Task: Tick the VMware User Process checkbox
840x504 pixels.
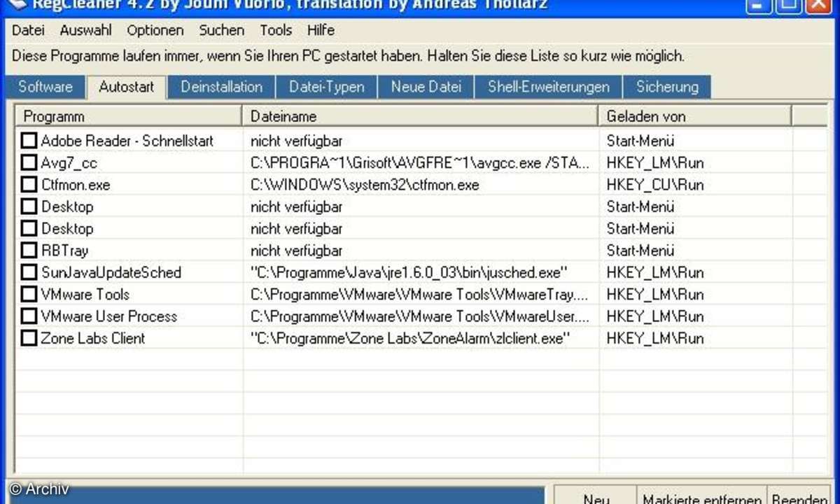Action: click(29, 316)
